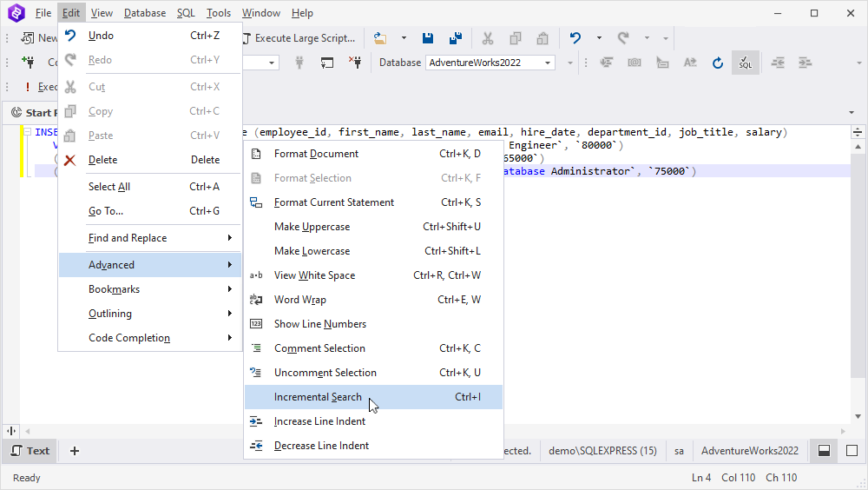Click the Window menu
Screen dimensions: 868x490
click(x=260, y=13)
